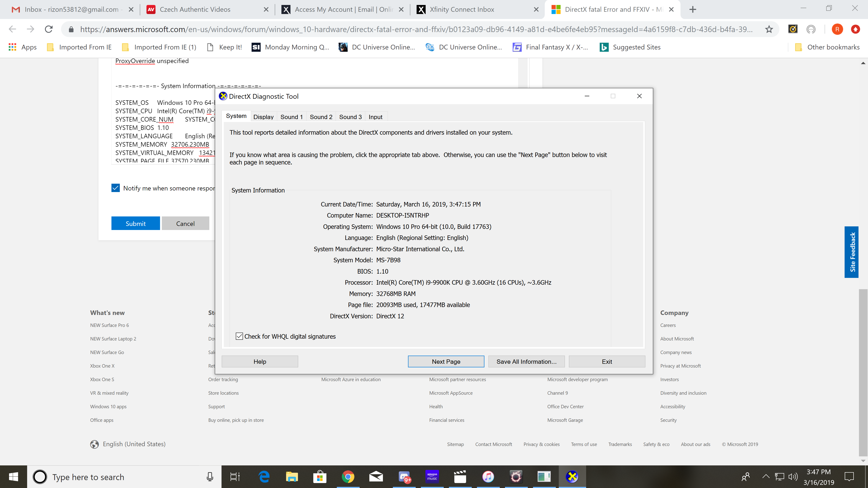Select the System tab
This screenshot has width=868, height=488.
[236, 116]
